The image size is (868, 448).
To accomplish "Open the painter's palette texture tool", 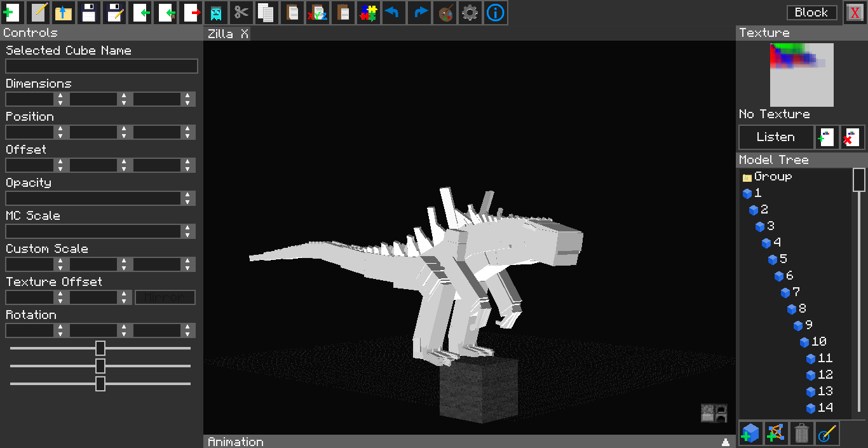I will pos(444,13).
